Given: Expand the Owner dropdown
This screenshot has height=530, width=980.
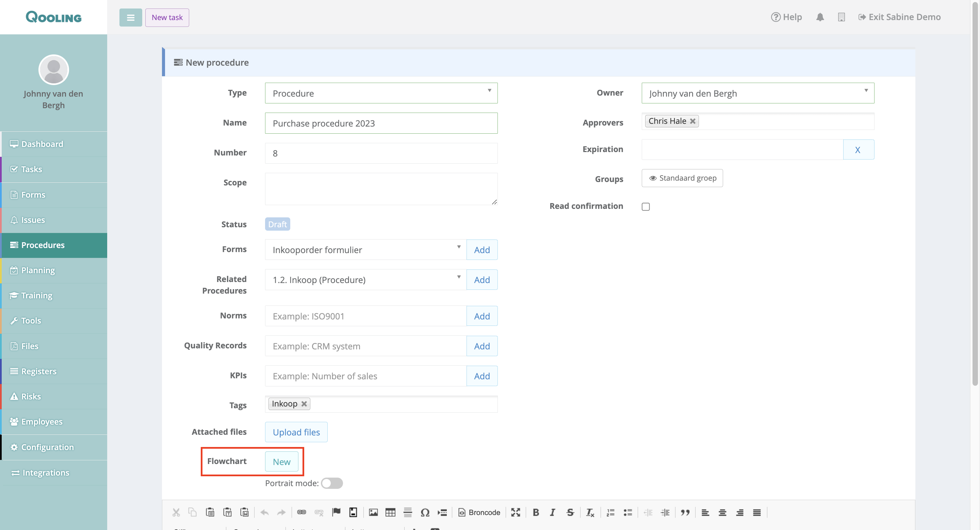Looking at the screenshot, I should tap(757, 93).
